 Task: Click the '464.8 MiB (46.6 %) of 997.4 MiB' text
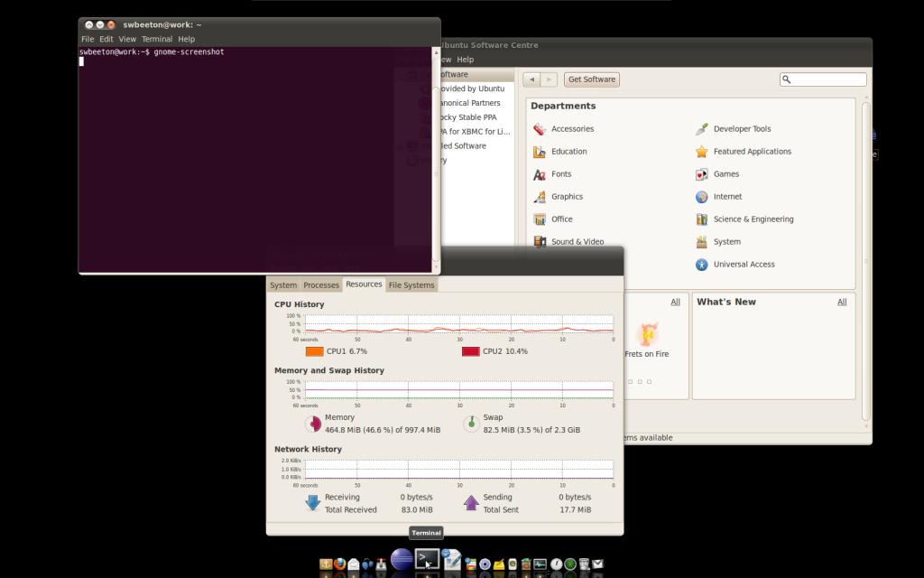pos(383,430)
